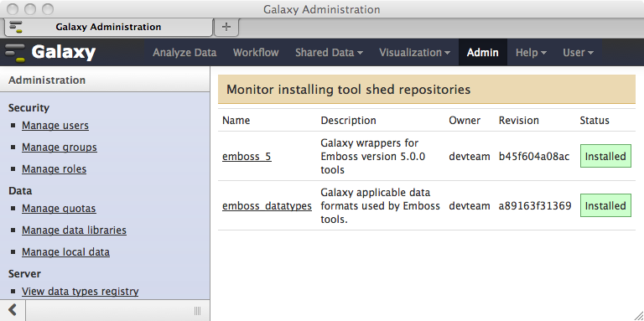Open the Help dropdown menu
Viewport: 644px width, 321px height.
(531, 53)
